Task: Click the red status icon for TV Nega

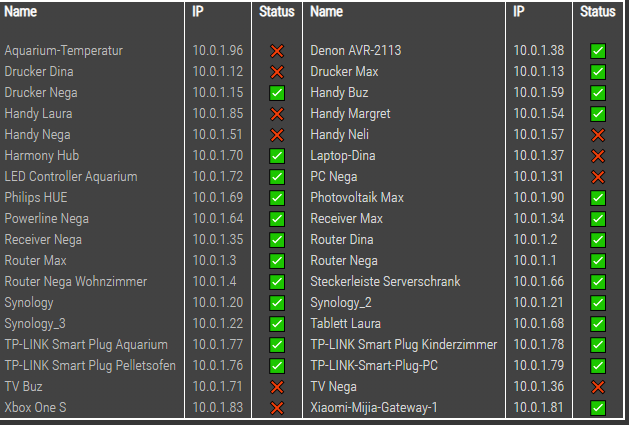Action: point(598,387)
